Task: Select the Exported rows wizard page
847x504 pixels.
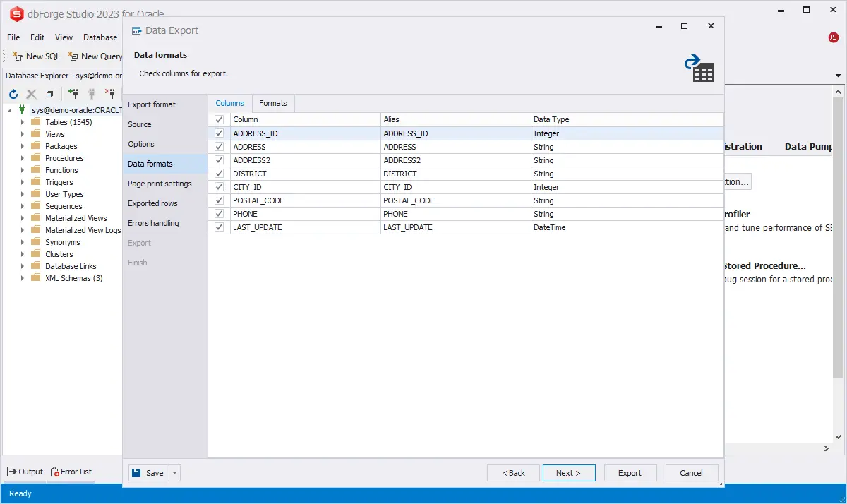Action: tap(152, 203)
